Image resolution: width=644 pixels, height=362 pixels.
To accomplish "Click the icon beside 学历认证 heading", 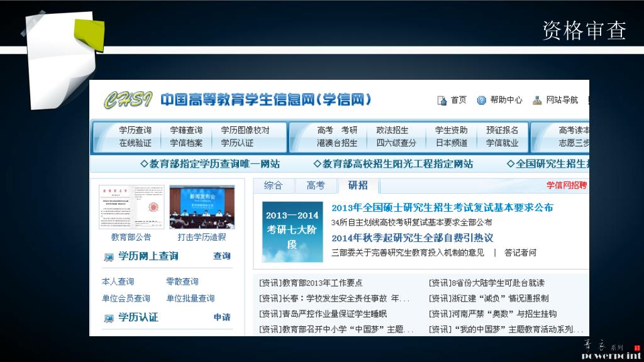I will tap(108, 318).
